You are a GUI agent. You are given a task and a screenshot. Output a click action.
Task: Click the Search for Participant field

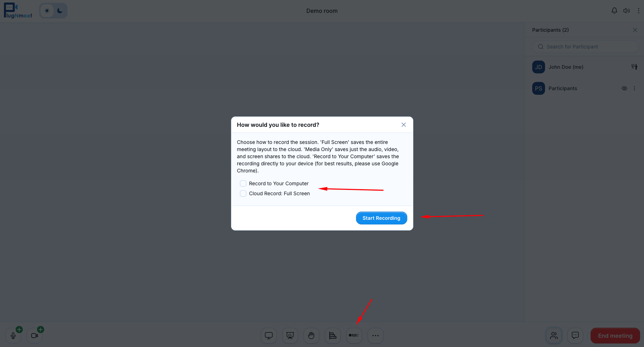point(585,47)
